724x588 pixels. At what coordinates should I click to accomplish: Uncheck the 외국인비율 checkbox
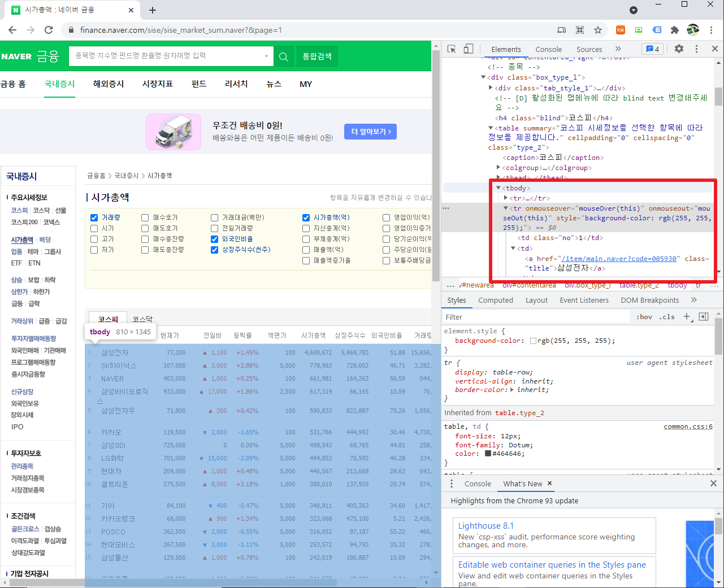(x=215, y=239)
